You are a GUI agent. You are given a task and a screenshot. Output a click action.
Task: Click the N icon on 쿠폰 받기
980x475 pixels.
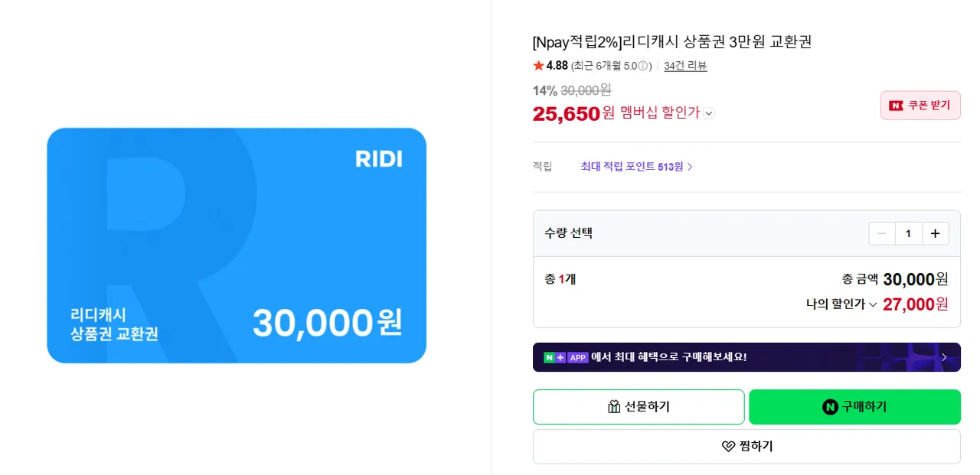pos(896,106)
